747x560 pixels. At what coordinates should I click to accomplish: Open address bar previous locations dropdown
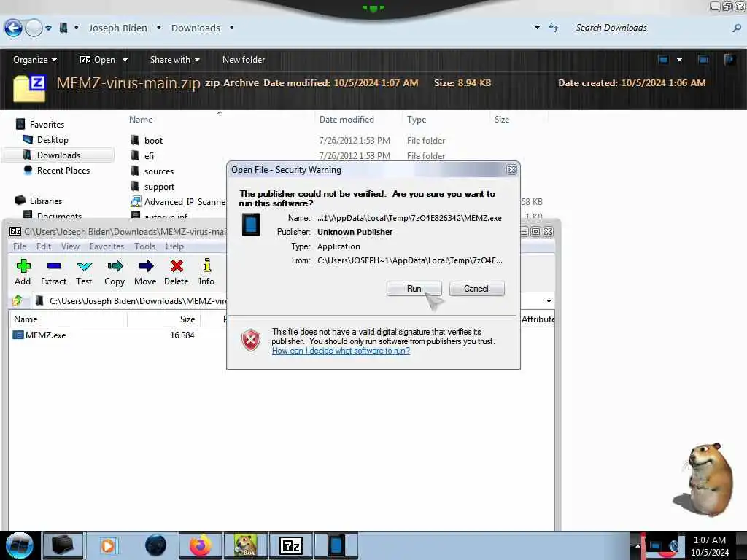click(537, 28)
